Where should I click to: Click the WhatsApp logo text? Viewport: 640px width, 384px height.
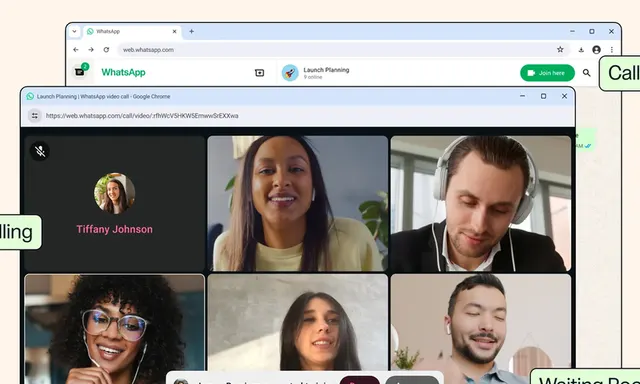(x=123, y=72)
